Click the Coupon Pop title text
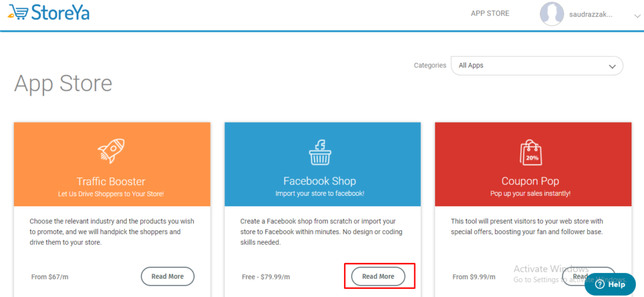This screenshot has width=644, height=297. [530, 181]
